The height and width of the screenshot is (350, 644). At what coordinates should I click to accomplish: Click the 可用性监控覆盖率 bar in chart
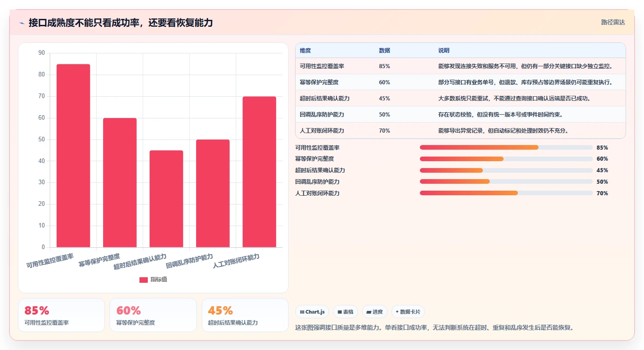tap(73, 156)
